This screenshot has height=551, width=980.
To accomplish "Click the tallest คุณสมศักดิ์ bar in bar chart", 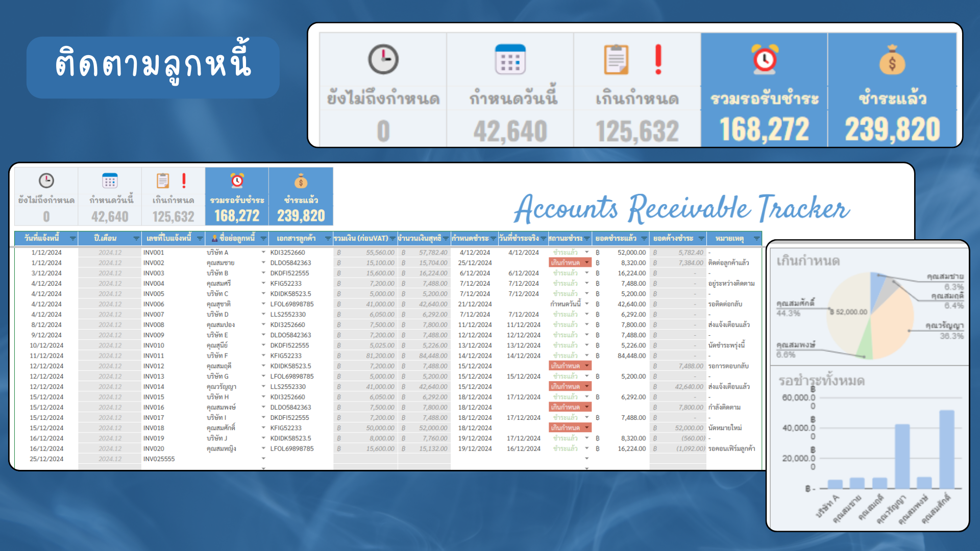I will click(947, 449).
